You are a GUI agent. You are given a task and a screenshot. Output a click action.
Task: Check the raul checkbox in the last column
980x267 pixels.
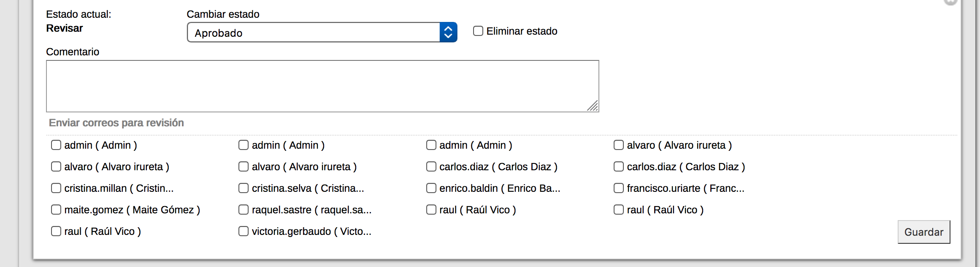click(619, 210)
